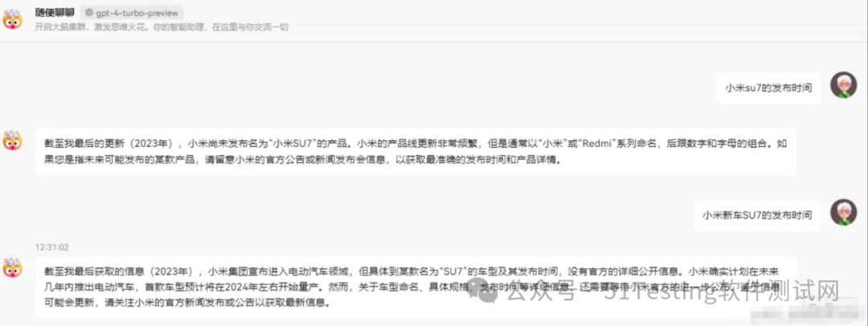Click the exploding-head assistant avatar in header

(x=12, y=20)
